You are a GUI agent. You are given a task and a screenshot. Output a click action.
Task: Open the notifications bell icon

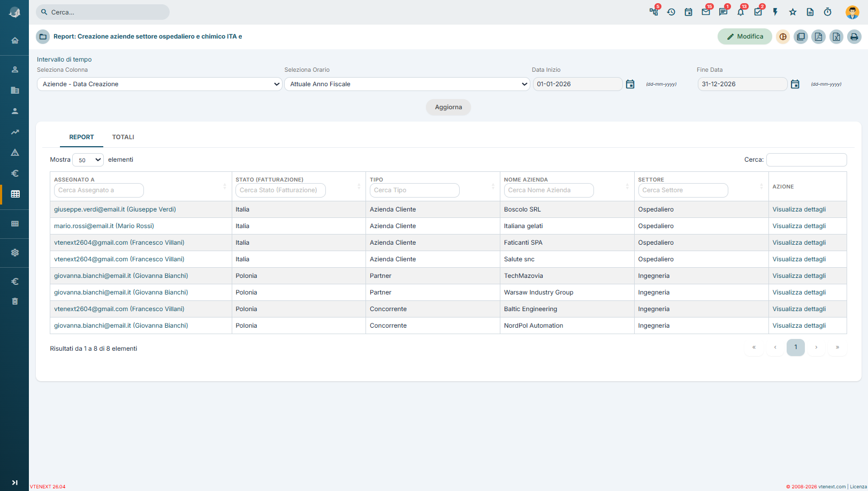pos(741,12)
